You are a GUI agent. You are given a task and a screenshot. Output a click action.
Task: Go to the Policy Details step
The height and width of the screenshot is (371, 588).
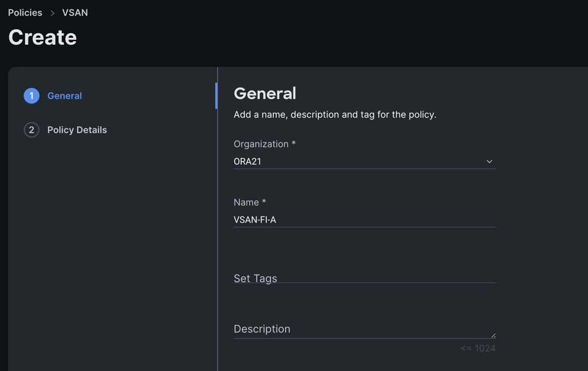tap(77, 130)
